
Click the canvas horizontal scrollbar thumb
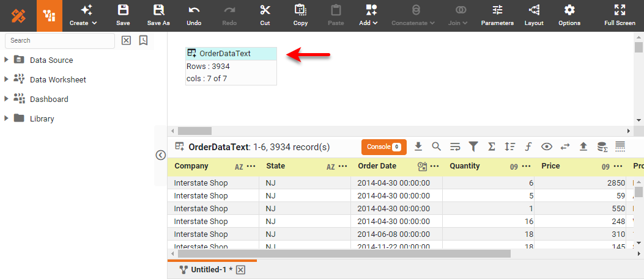(194, 131)
